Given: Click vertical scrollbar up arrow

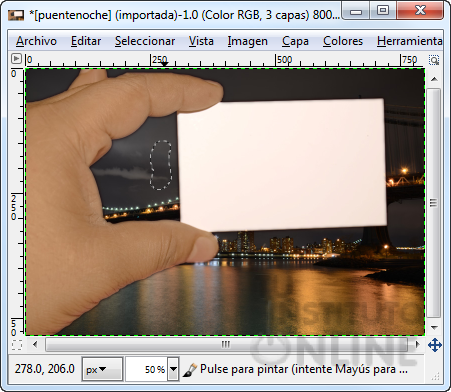Looking at the screenshot, I should click(x=434, y=79).
